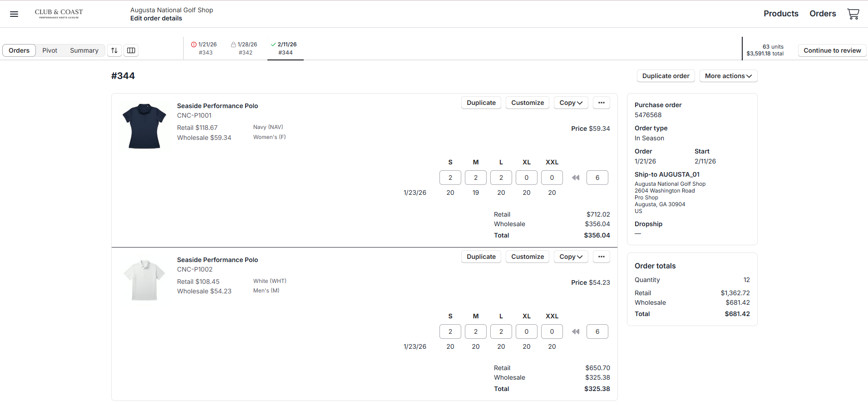Switch to the Pivot view tab

(50, 50)
